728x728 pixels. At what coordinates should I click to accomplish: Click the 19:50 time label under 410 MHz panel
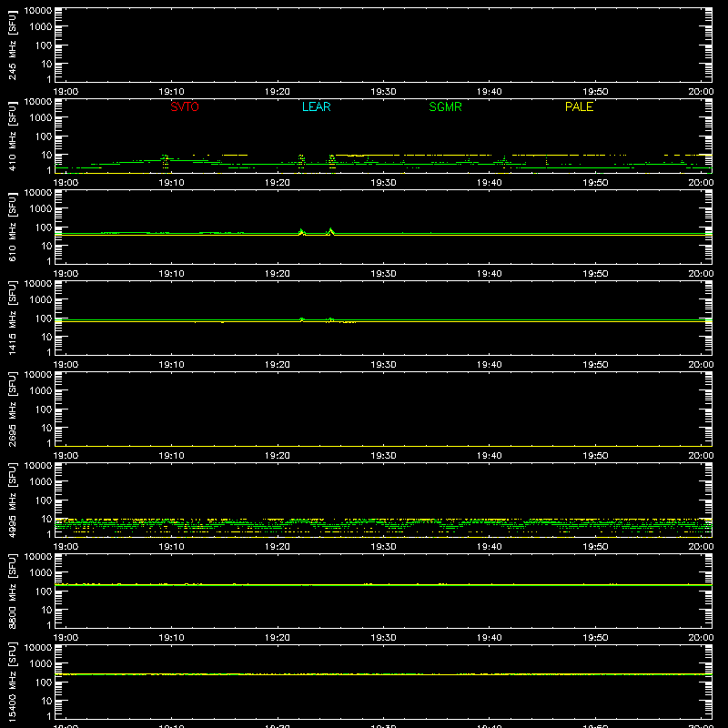595,183
